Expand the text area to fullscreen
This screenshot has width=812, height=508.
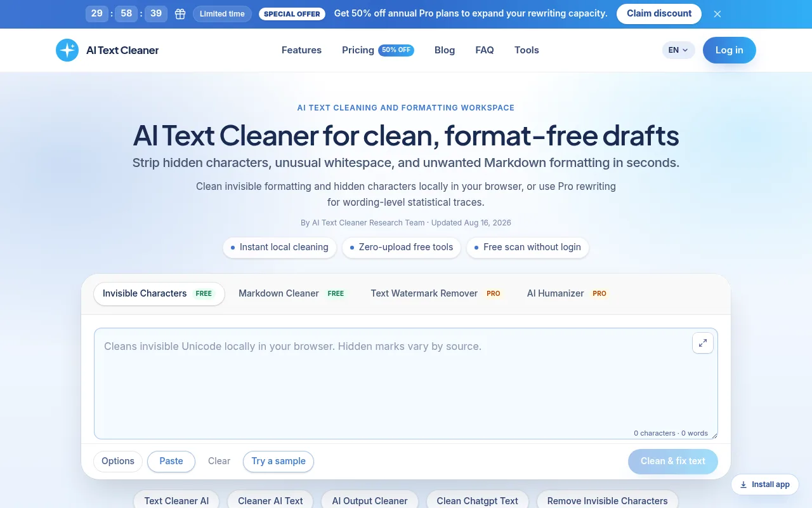pyautogui.click(x=703, y=343)
